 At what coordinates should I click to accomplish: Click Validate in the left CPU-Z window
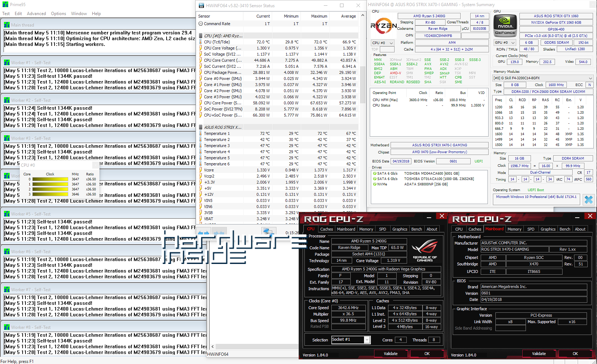click(x=391, y=354)
